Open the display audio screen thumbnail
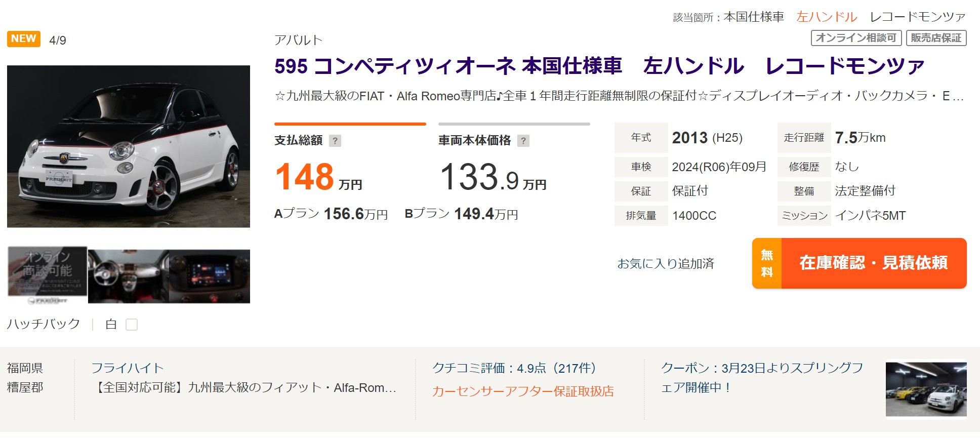The image size is (980, 438). click(x=210, y=276)
